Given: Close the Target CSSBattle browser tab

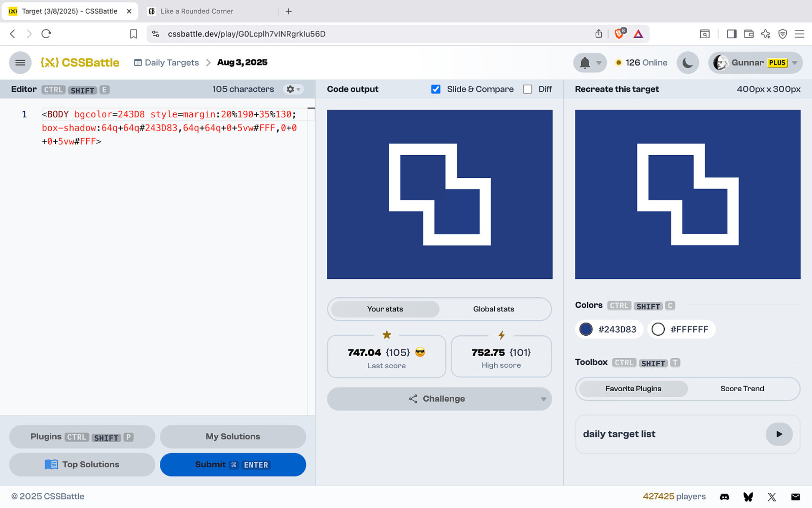Looking at the screenshot, I should pyautogui.click(x=129, y=11).
